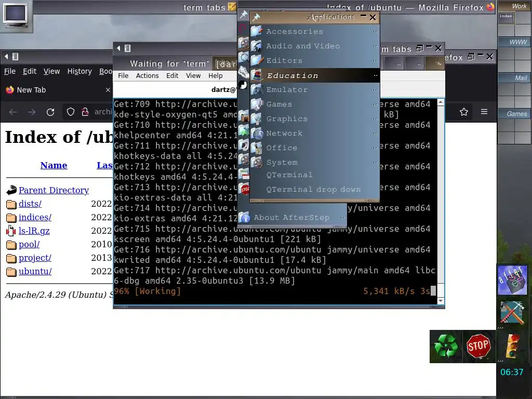Click the terminal scrollbar down arrow
The image size is (532, 399).
click(441, 301)
